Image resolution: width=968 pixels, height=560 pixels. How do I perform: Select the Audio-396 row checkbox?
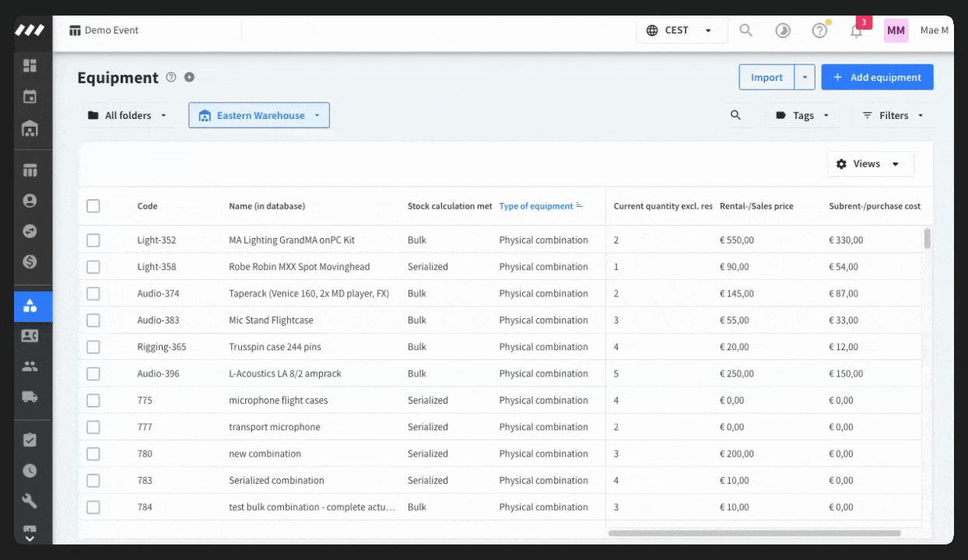(93, 373)
